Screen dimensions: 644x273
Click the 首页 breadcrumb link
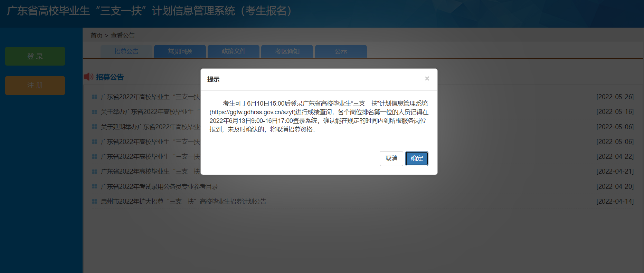(x=96, y=36)
